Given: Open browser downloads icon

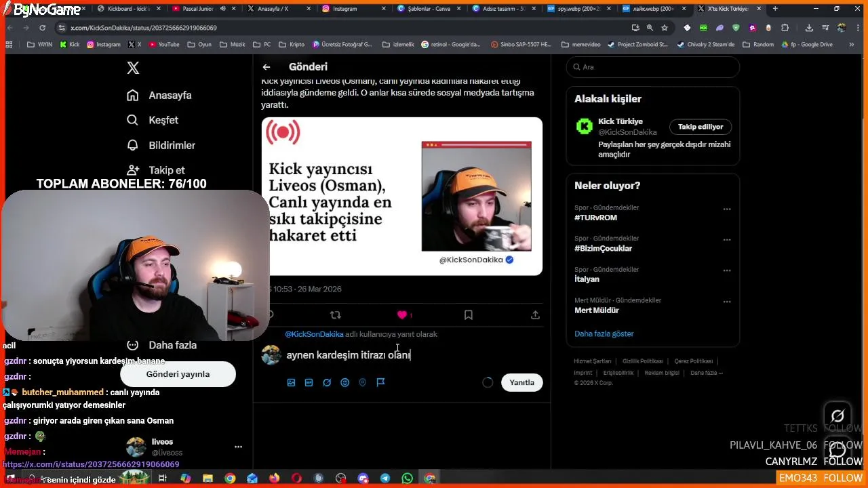Looking at the screenshot, I should point(809,28).
